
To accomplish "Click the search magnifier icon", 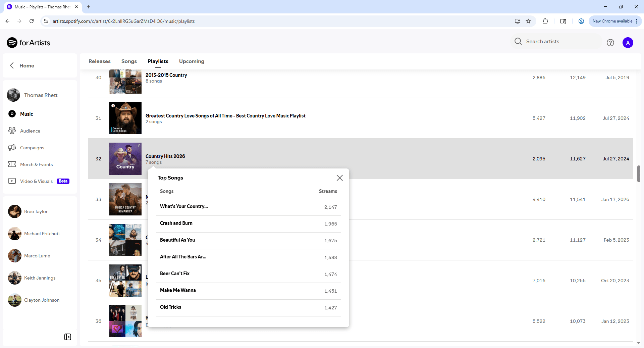I will coord(518,41).
